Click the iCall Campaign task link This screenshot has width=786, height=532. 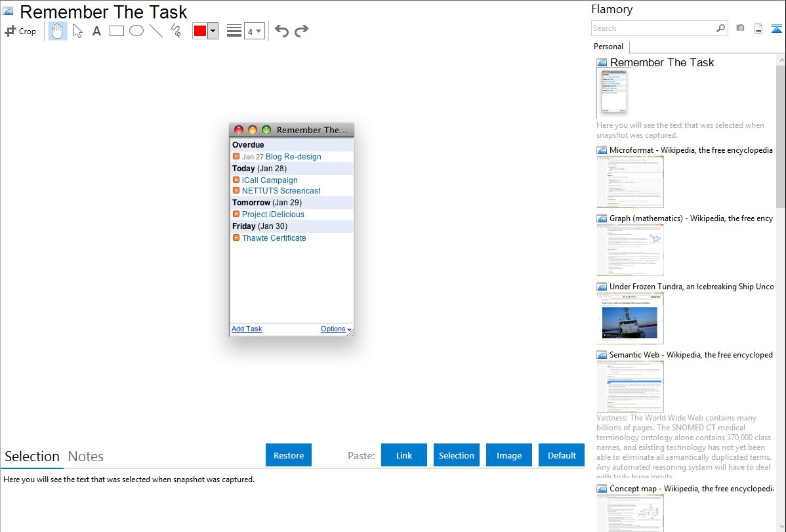[270, 180]
